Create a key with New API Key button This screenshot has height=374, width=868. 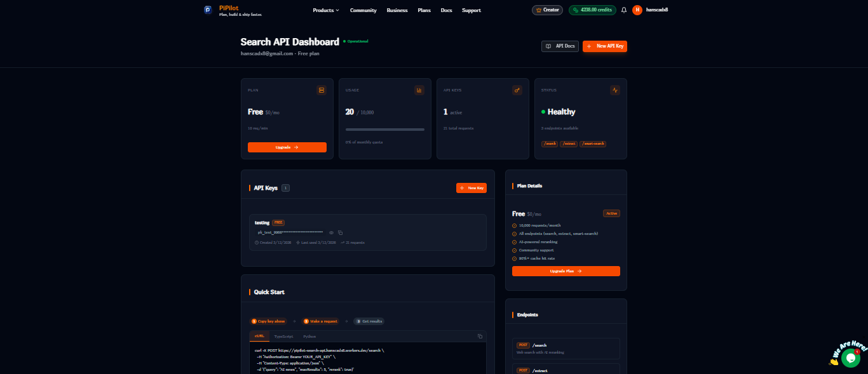tap(604, 46)
